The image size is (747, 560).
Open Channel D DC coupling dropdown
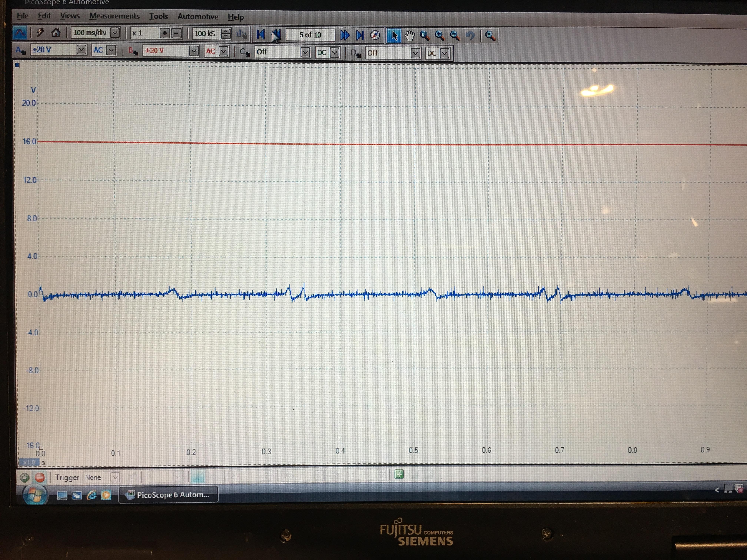(445, 53)
